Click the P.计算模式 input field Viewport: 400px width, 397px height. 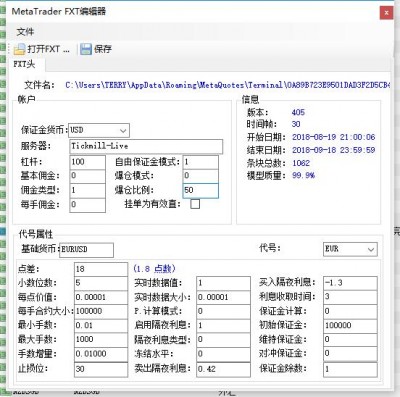[x=223, y=311]
